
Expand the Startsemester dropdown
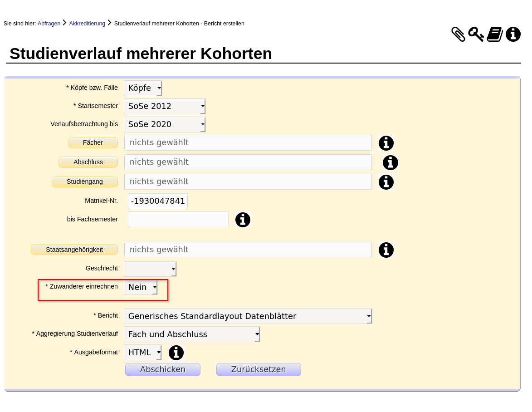(x=165, y=106)
